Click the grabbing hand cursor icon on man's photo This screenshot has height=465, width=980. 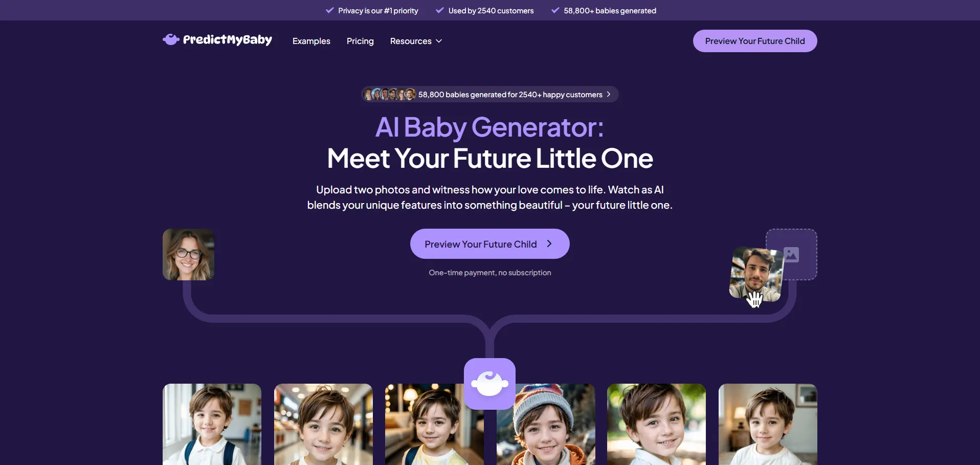(754, 299)
